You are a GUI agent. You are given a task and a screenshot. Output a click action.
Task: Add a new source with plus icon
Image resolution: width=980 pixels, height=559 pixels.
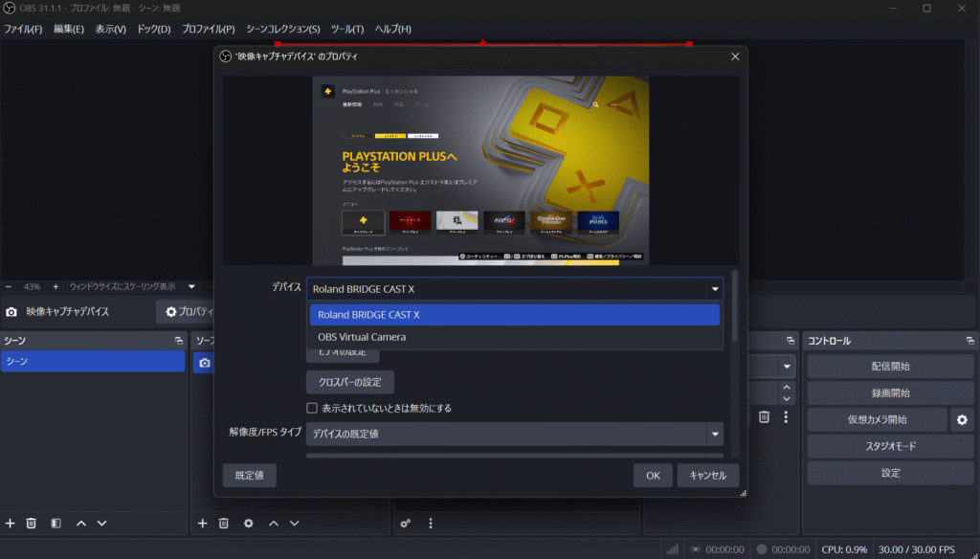tap(203, 524)
